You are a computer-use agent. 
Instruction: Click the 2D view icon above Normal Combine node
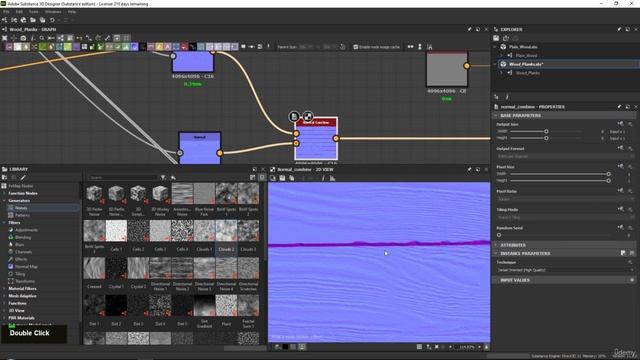[308, 116]
